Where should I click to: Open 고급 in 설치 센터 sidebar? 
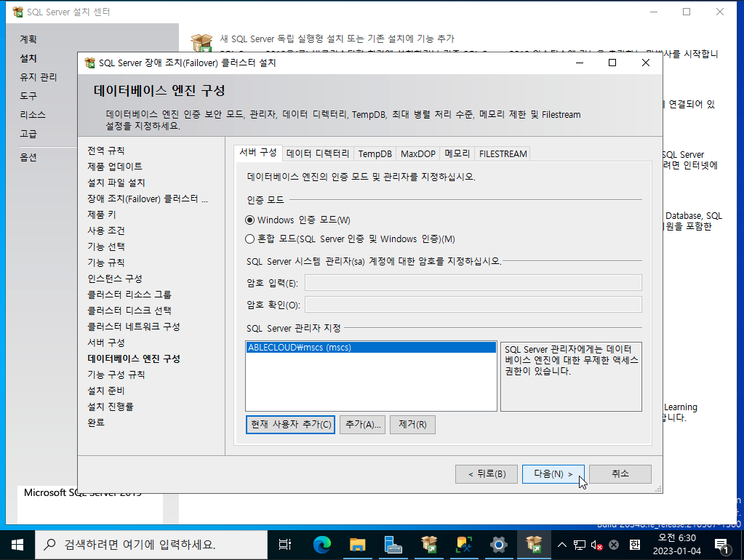28,134
